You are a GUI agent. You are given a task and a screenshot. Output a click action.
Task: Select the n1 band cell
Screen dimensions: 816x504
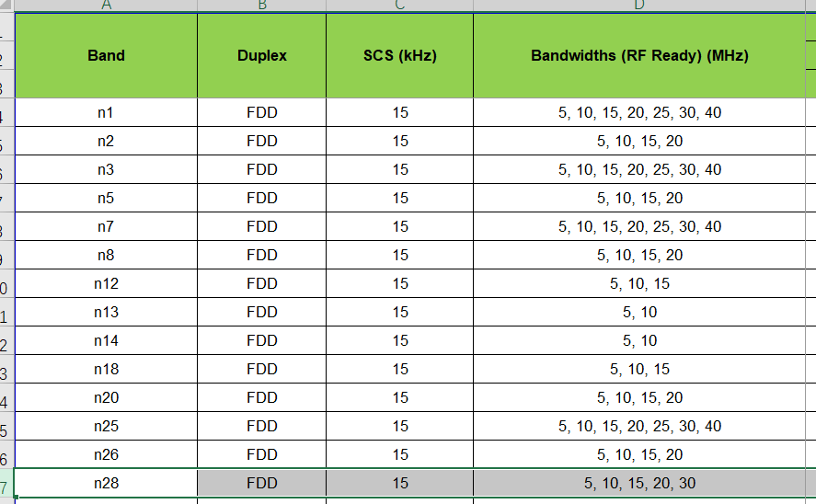pos(106,113)
